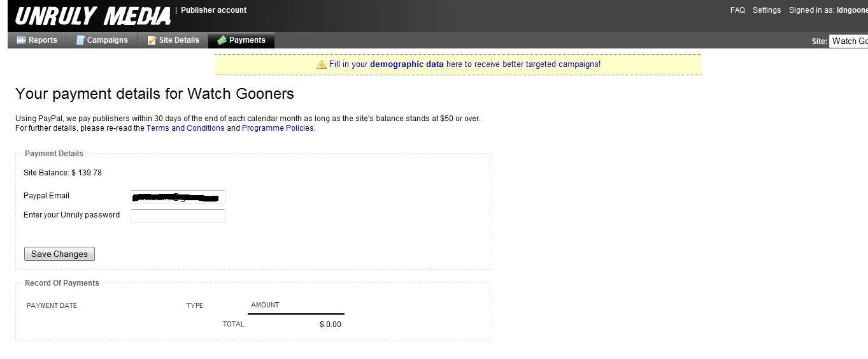The width and height of the screenshot is (868, 359).
Task: Open Settings in the top bar
Action: pos(767,10)
